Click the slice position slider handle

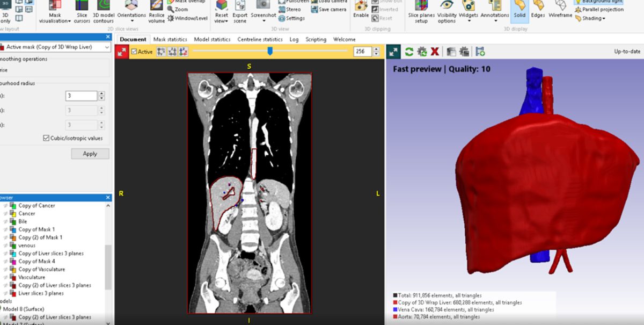270,51
